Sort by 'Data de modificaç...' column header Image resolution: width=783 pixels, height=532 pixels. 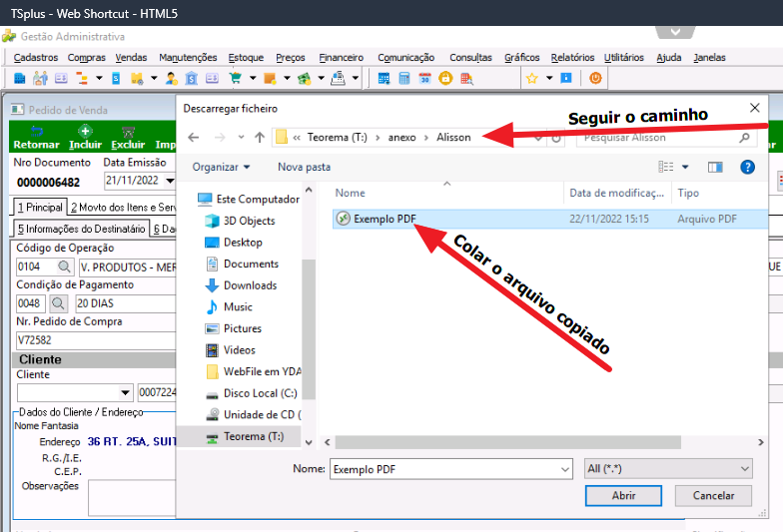click(x=617, y=194)
